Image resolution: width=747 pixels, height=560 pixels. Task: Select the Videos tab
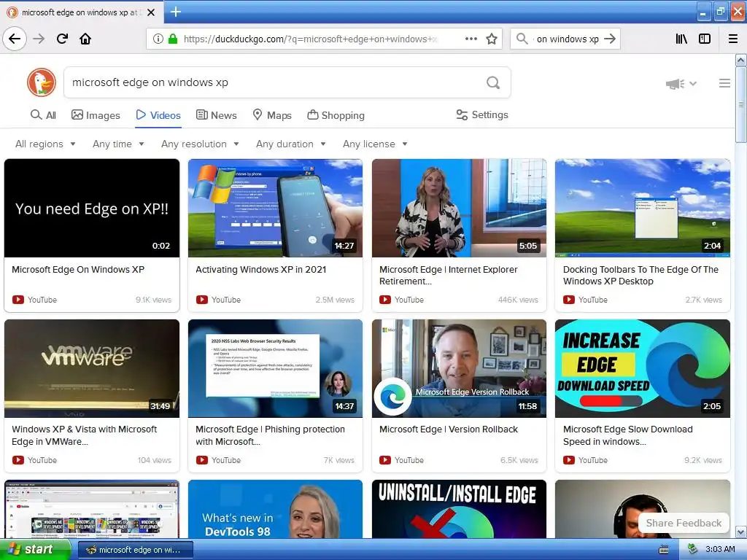point(158,115)
